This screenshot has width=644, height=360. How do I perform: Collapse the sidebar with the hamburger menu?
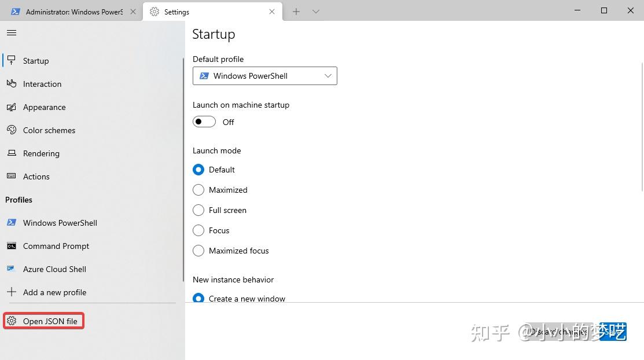[x=11, y=32]
